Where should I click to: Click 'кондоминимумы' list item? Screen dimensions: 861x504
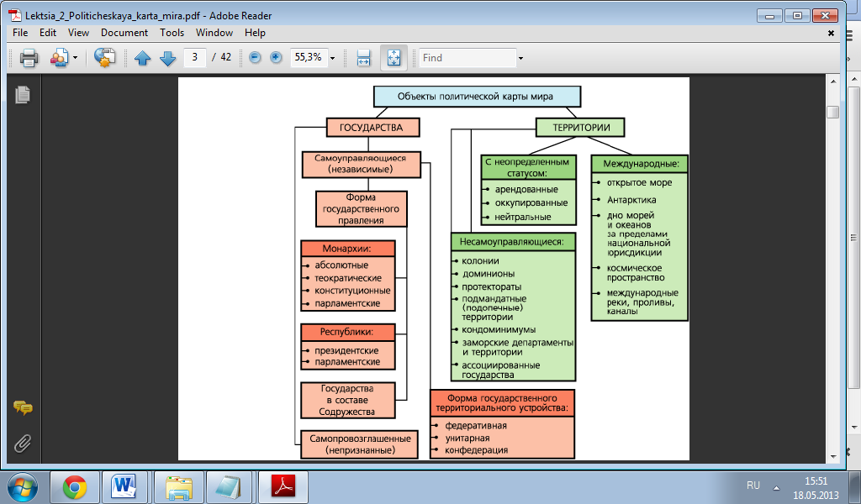[499, 329]
